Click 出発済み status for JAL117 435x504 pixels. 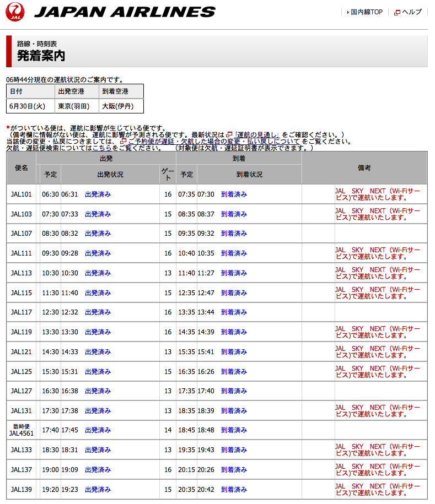pyautogui.click(x=98, y=312)
